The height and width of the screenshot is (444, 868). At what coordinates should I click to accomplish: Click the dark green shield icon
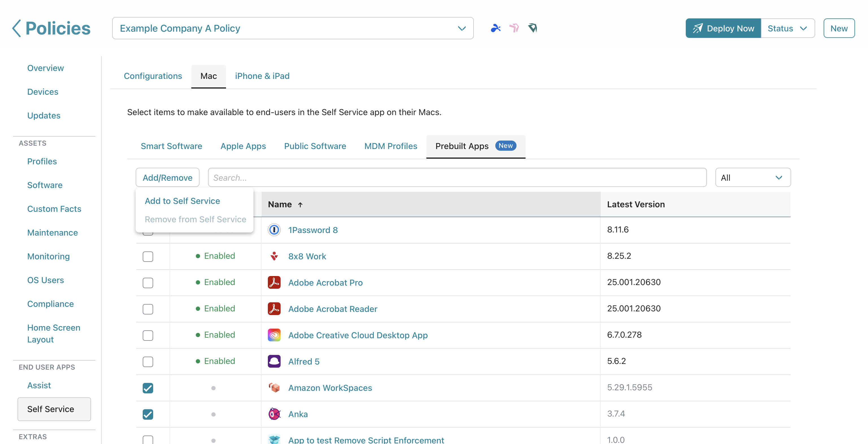click(x=533, y=28)
